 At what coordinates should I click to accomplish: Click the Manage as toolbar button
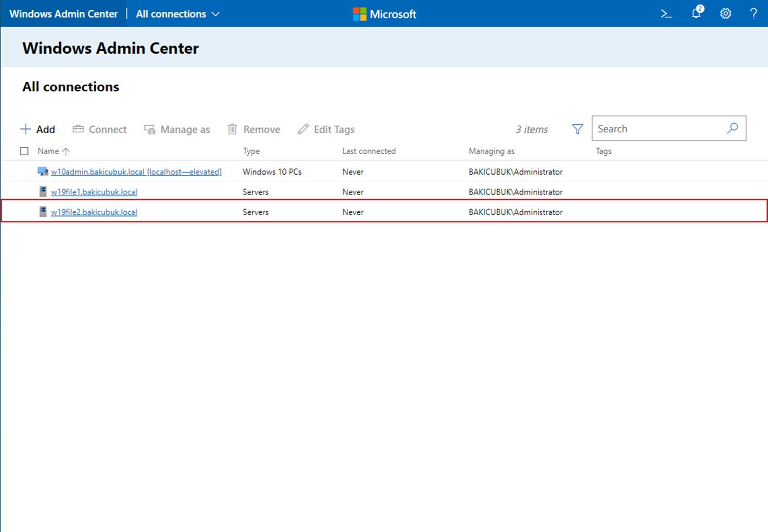click(177, 129)
